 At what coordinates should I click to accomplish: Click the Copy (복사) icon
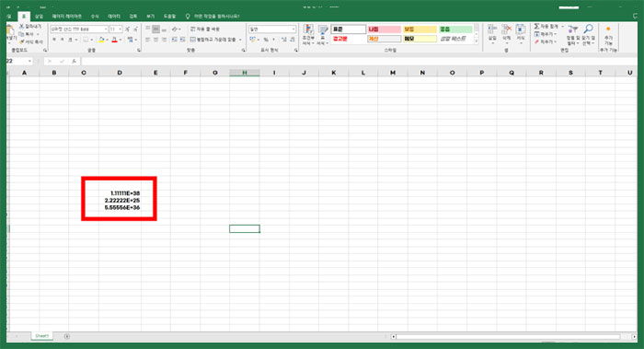pyautogui.click(x=22, y=34)
